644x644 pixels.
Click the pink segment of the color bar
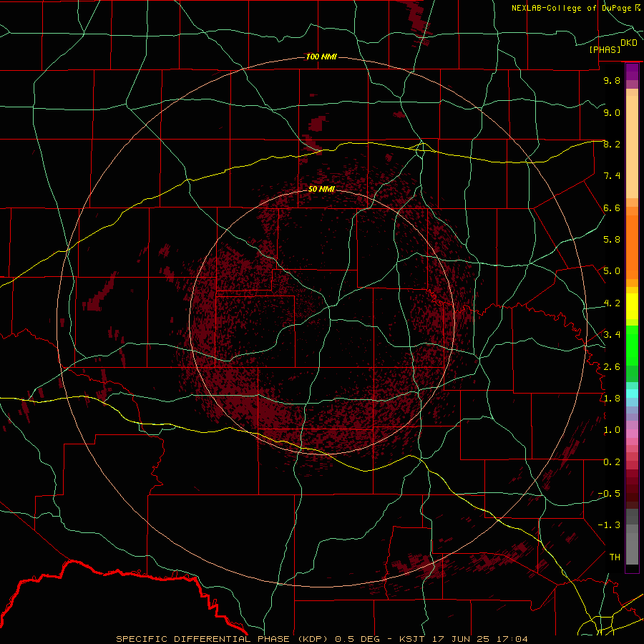632,434
